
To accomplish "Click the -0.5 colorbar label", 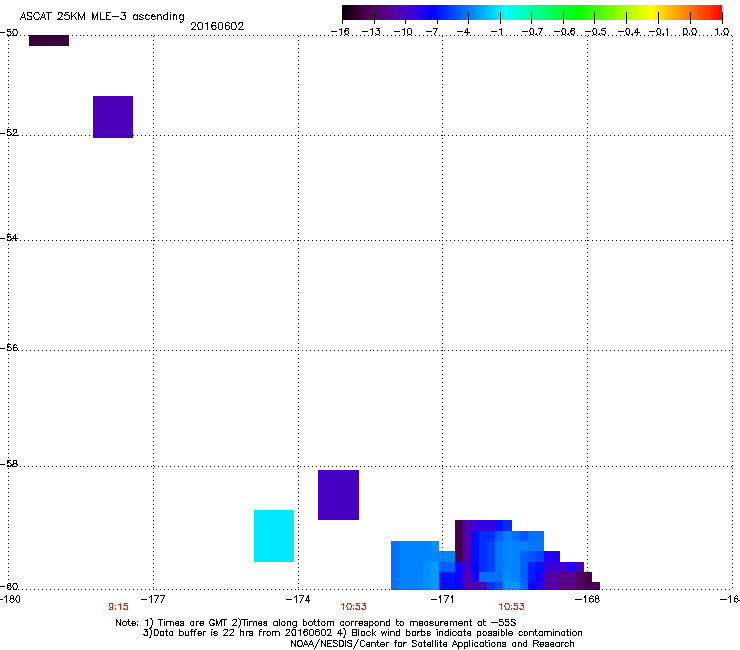I will (x=596, y=32).
